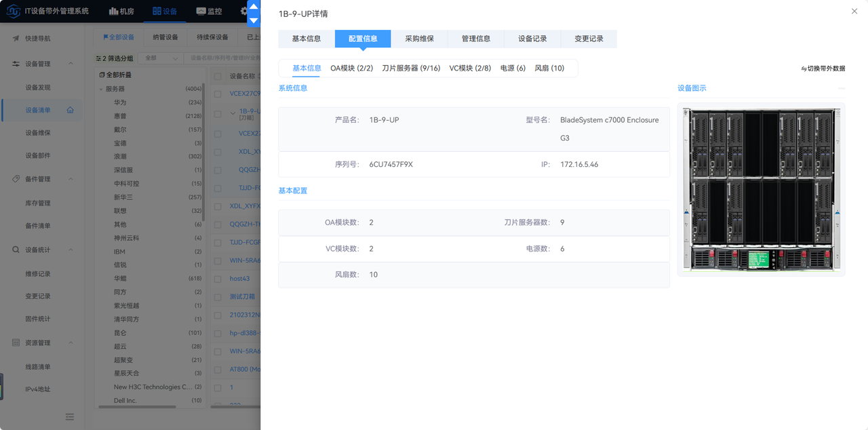Open the 电源 (6) sub-tab
Screen dimensions: 868x430
coord(513,68)
